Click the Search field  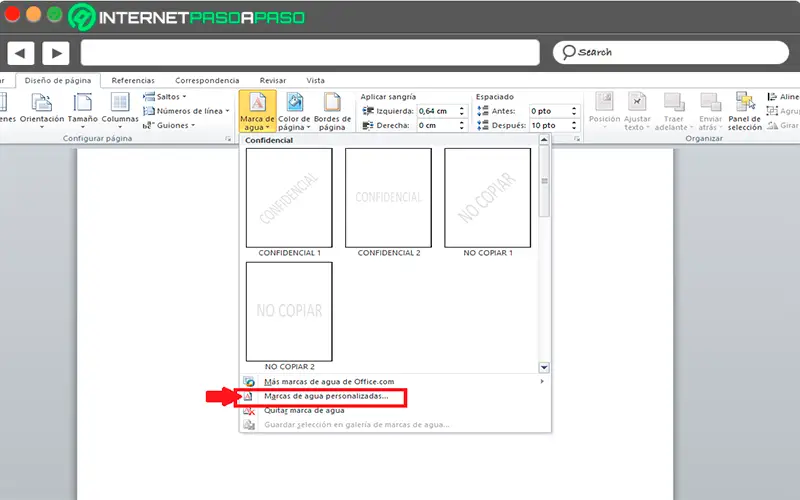(x=671, y=53)
